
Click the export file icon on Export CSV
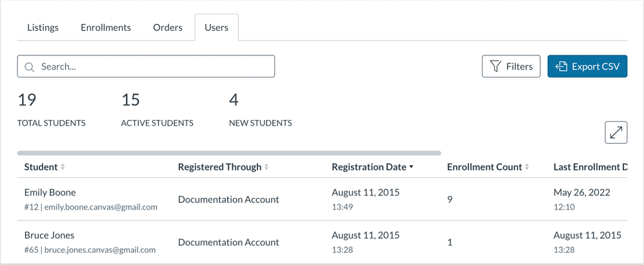[561, 66]
